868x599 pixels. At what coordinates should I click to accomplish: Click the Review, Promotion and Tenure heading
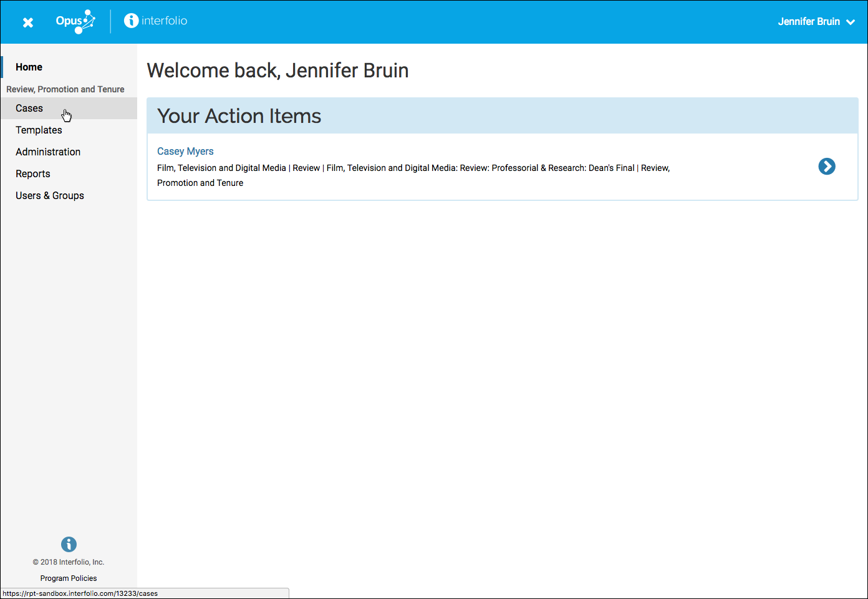[x=65, y=89]
